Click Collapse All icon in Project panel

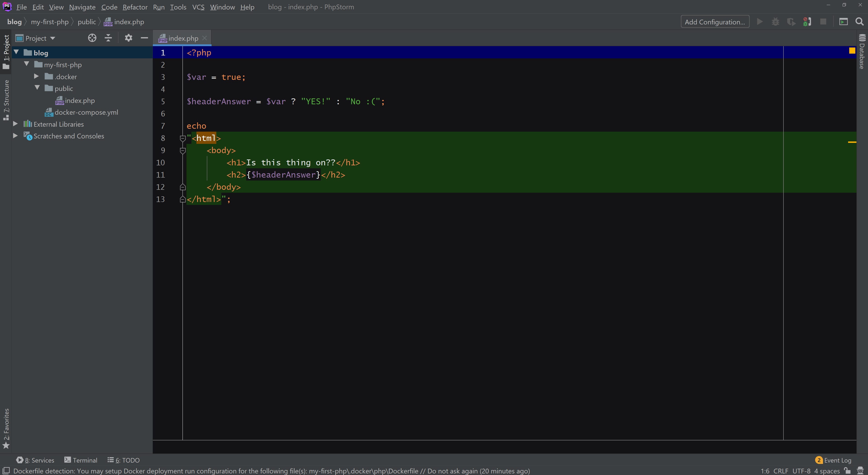click(x=108, y=38)
